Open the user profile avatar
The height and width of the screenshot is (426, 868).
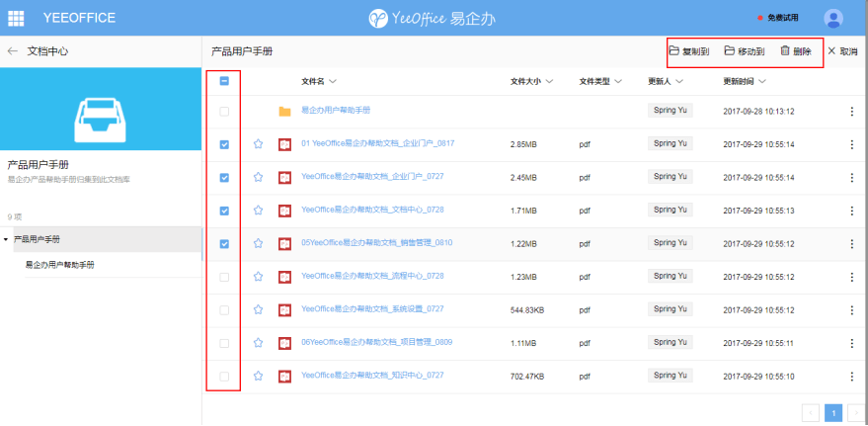pyautogui.click(x=833, y=18)
